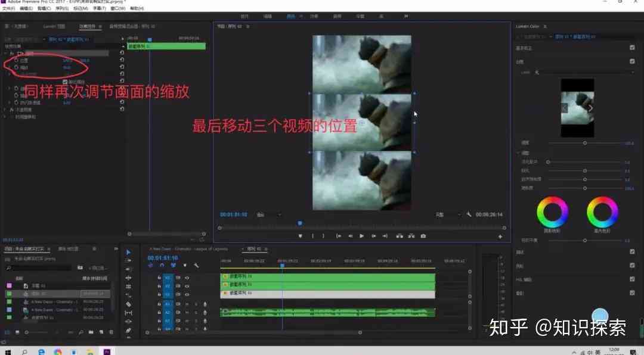Image resolution: width=644 pixels, height=355 pixels.
Task: Step back one frame in Program Monitor
Action: click(351, 236)
